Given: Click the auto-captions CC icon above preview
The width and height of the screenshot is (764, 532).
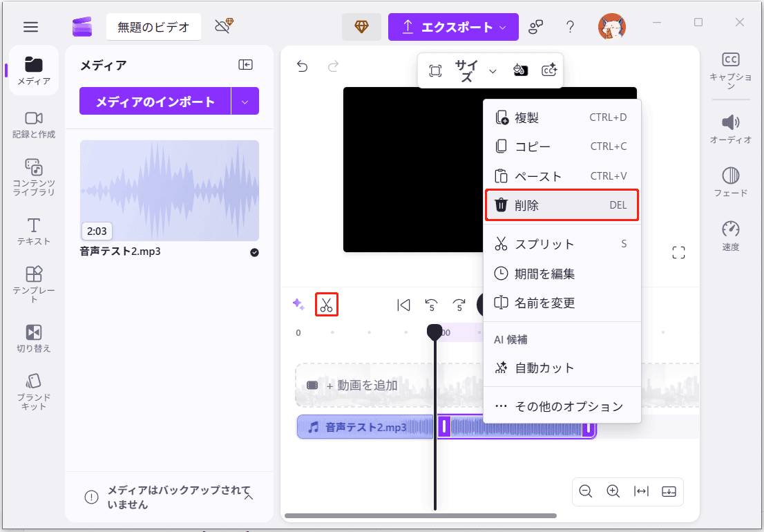Looking at the screenshot, I should 549,70.
